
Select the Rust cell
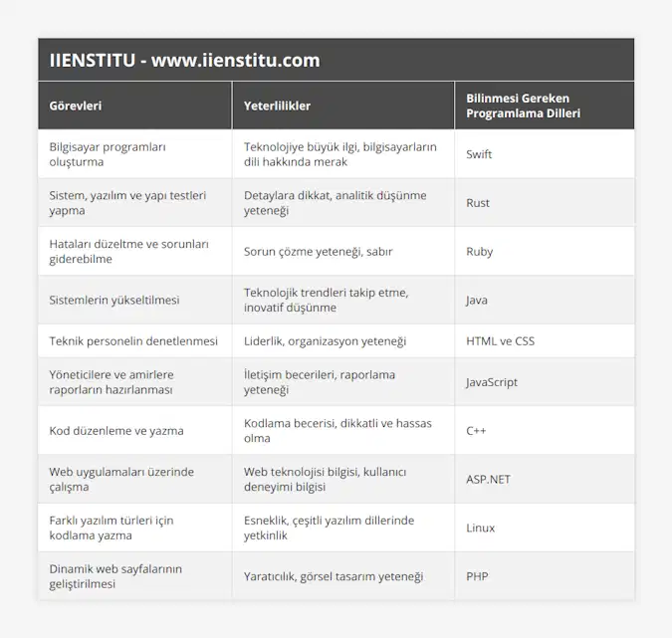478,203
